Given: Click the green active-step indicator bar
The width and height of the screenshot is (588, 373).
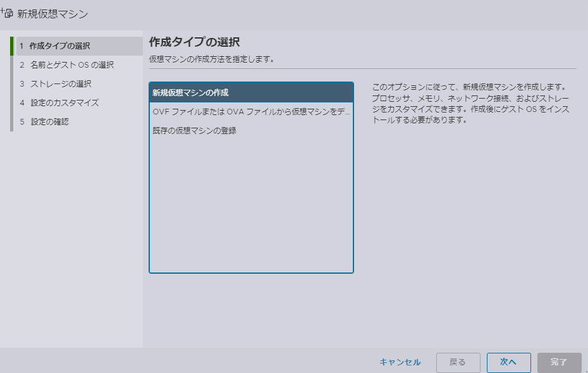Looking at the screenshot, I should point(11,46).
